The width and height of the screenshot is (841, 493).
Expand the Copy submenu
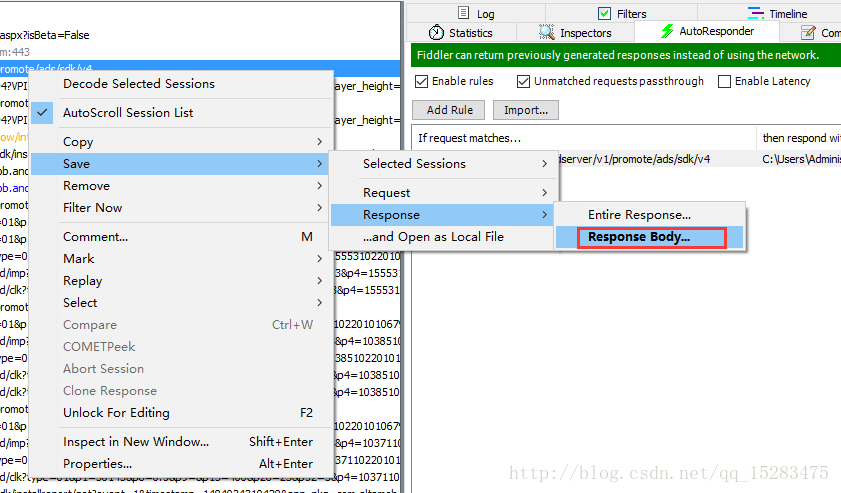click(181, 142)
